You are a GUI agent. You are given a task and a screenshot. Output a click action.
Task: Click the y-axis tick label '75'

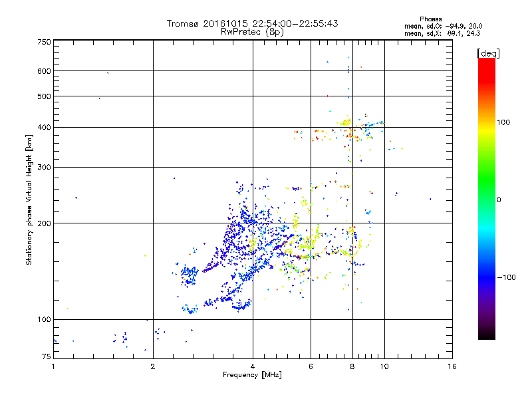(47, 356)
